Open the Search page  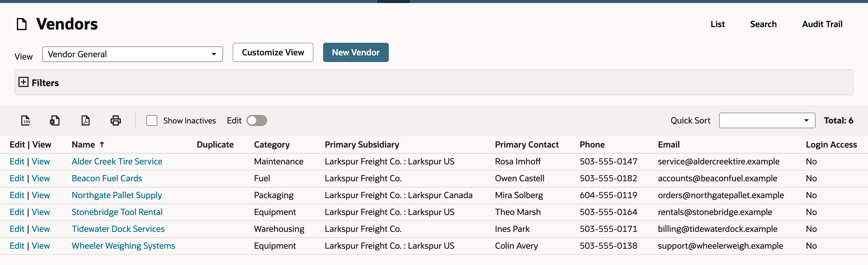[763, 24]
